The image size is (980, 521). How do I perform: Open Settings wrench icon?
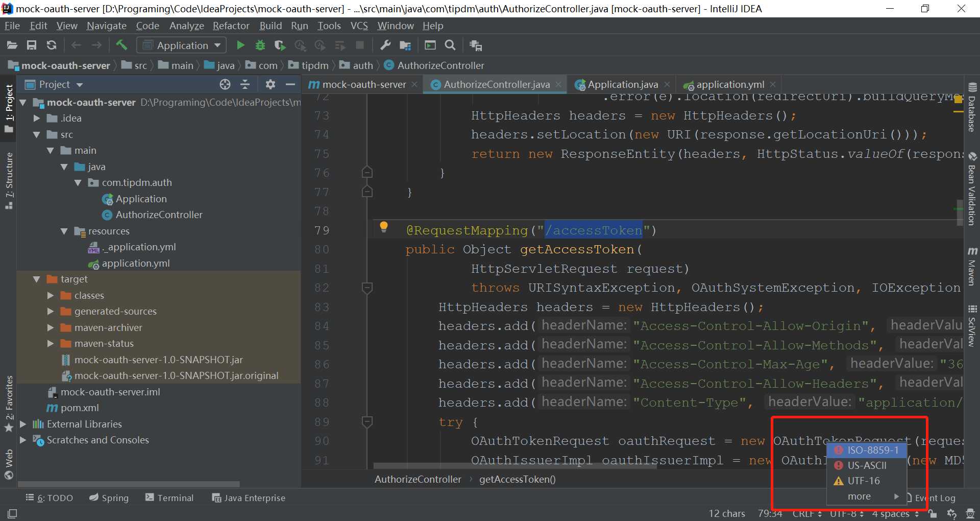click(x=385, y=45)
